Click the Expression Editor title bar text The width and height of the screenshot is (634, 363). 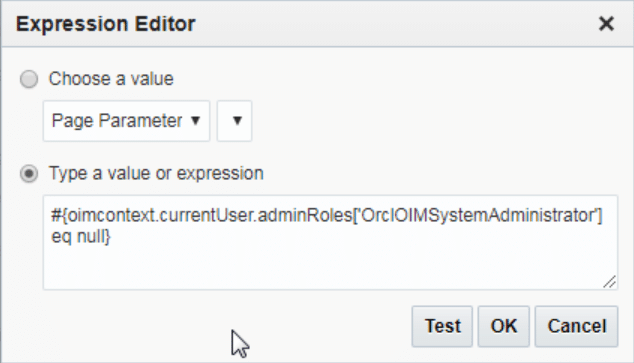106,24
